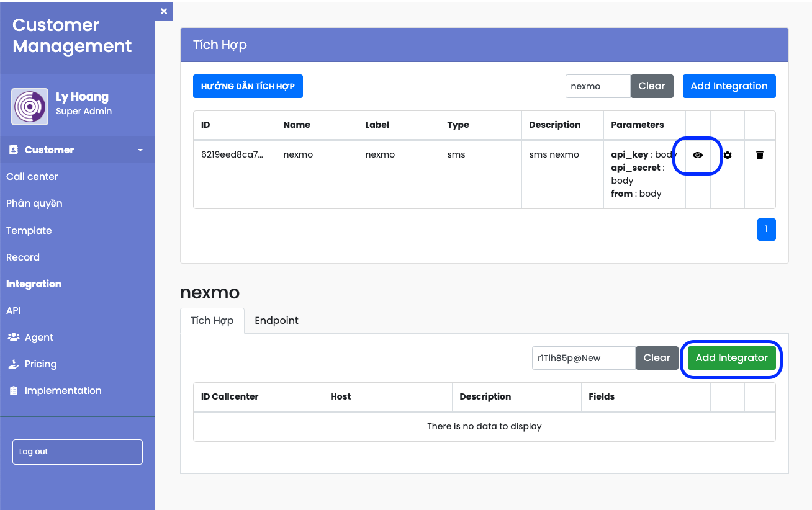
Task: Select the Tích Hợp tab under nexmo
Action: pyautogui.click(x=212, y=321)
